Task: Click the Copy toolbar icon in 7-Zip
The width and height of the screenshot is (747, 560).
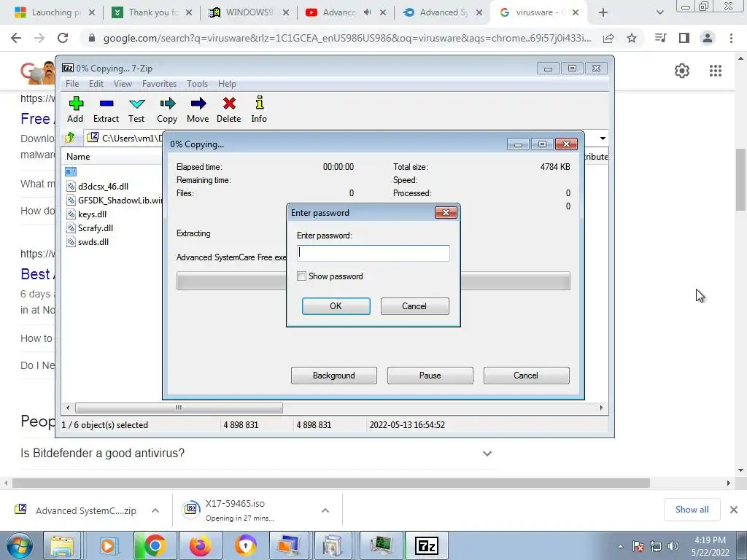Action: point(167,109)
